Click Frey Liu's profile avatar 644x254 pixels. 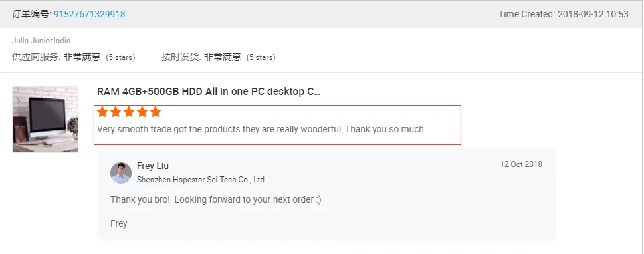[121, 173]
